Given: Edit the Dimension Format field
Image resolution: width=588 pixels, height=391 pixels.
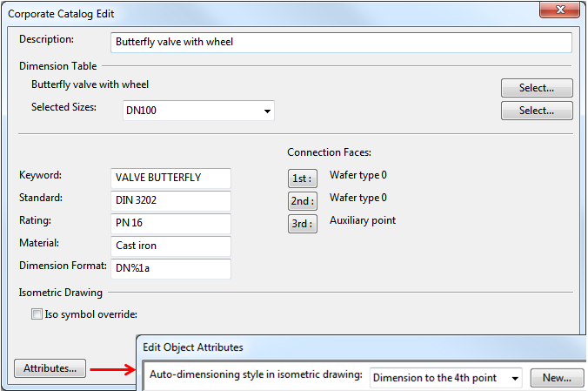Looking at the screenshot, I should coord(170,268).
